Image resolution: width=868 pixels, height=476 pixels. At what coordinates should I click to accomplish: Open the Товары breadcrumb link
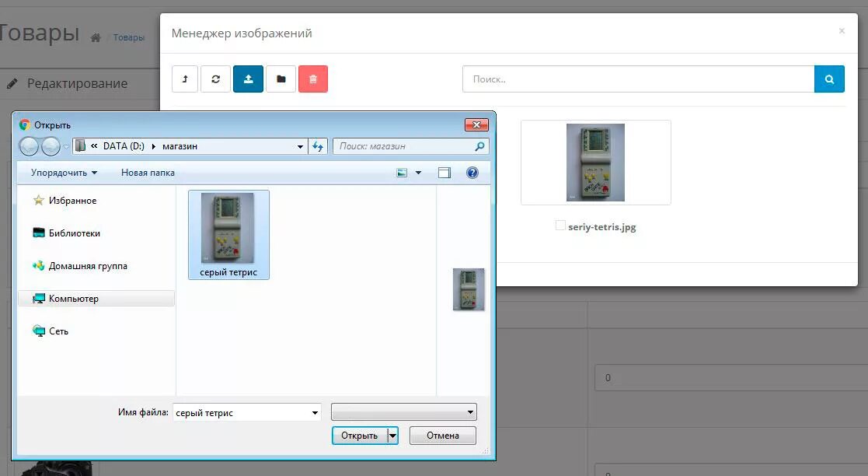pos(129,37)
